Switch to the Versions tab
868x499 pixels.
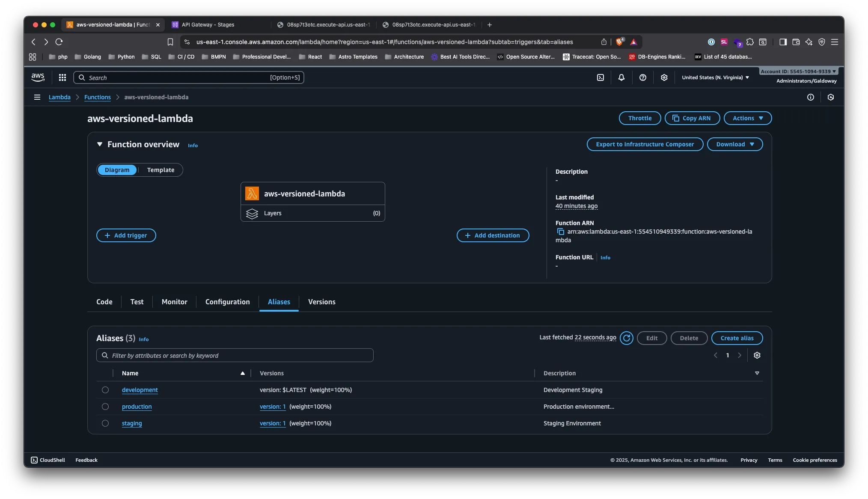click(321, 302)
